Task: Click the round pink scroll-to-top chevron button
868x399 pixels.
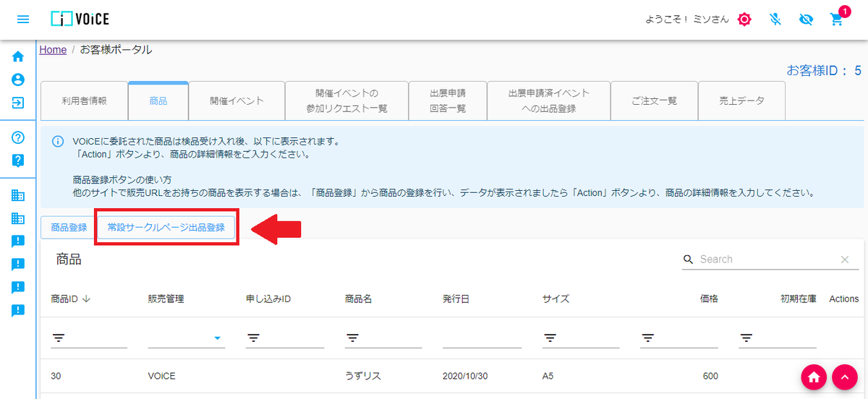Action: (x=844, y=377)
